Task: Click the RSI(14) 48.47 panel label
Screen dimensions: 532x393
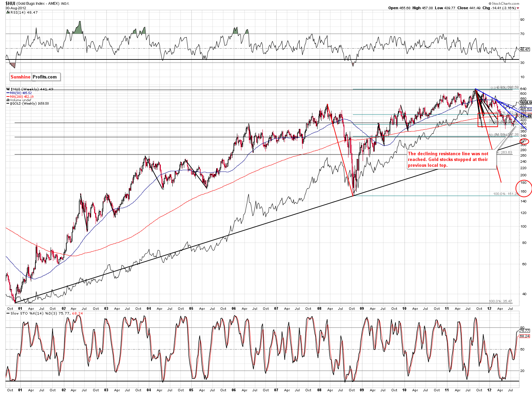Action: (x=24, y=12)
